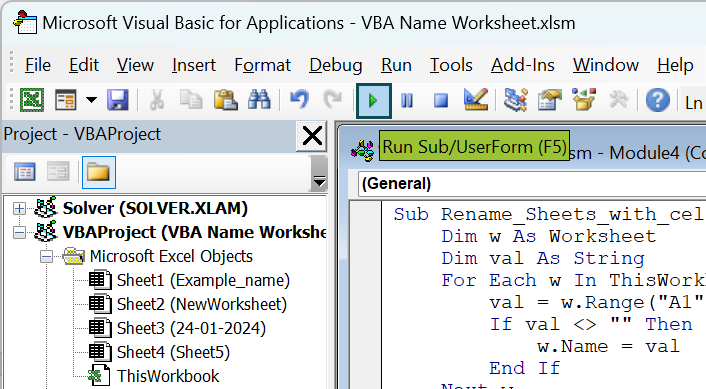The image size is (706, 389).
Task: Click the main toolbar drag handle
Action: 12,100
